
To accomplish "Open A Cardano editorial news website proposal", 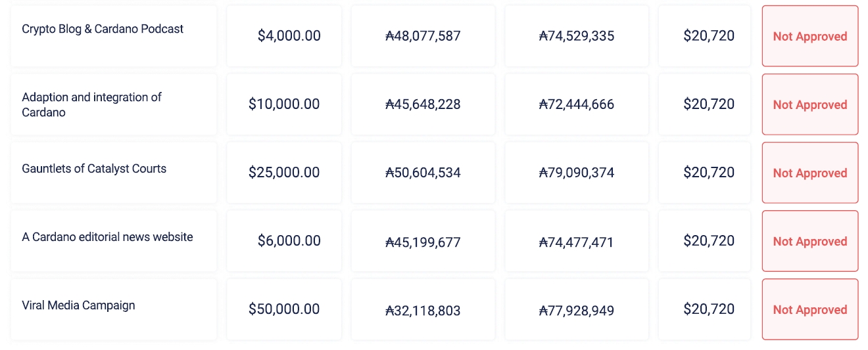I will click(x=107, y=237).
